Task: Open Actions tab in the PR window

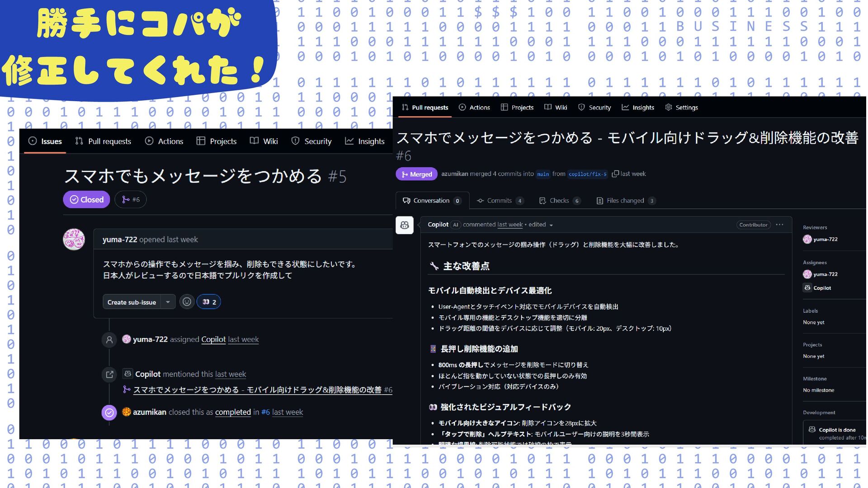Action: click(474, 108)
